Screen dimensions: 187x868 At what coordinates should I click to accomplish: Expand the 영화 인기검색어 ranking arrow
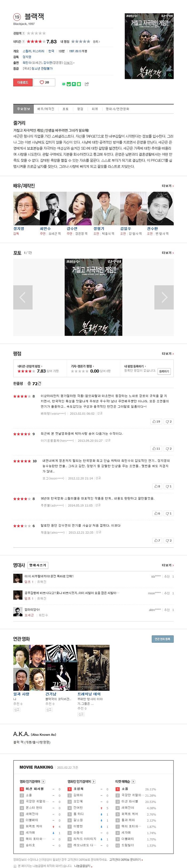[43, 782]
